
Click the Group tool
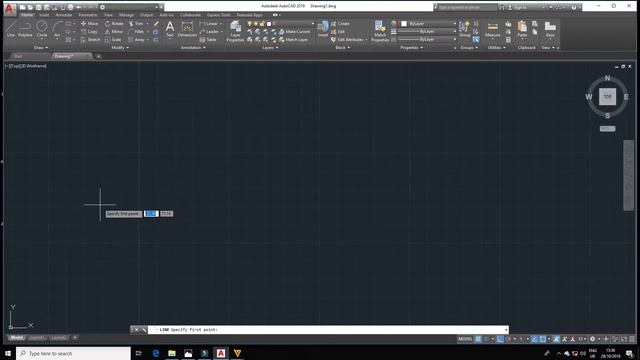(x=464, y=29)
